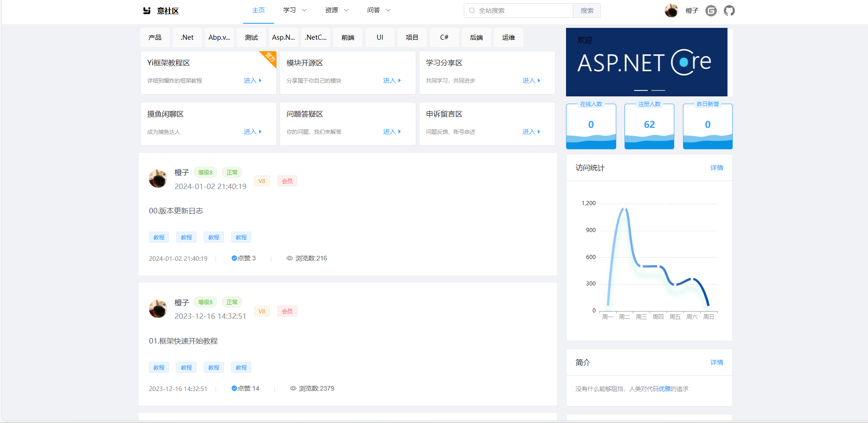Click user avatar in top navigation
The height and width of the screenshot is (423, 868).
(x=671, y=11)
